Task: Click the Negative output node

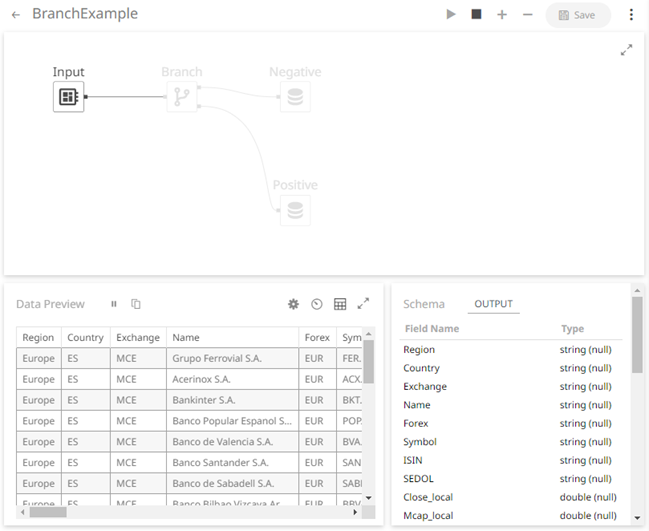Action: [x=294, y=97]
